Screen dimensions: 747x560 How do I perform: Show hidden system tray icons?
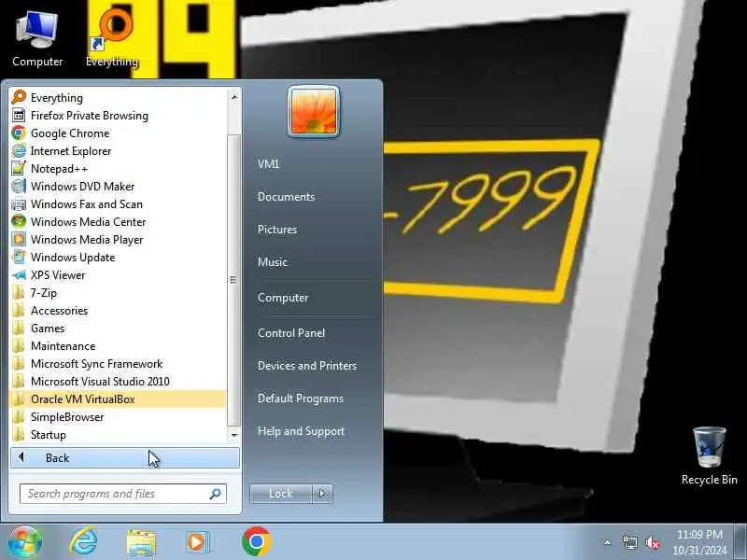(x=608, y=542)
